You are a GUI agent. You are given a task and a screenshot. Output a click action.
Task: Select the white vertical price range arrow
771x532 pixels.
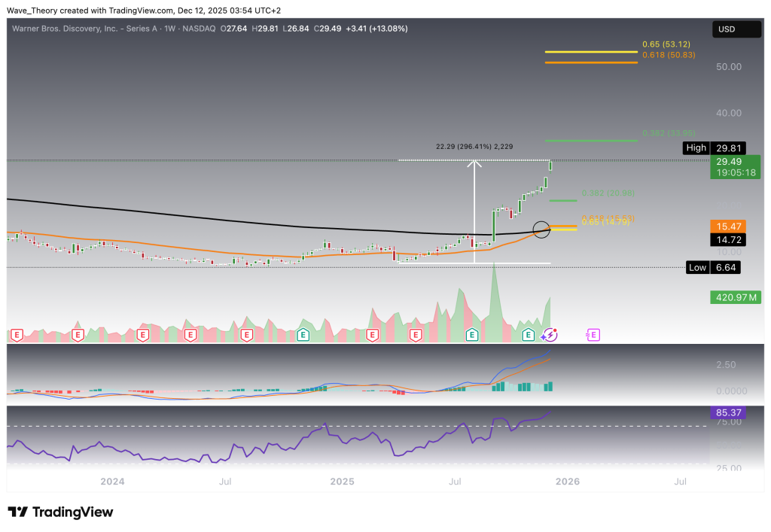[x=474, y=211]
